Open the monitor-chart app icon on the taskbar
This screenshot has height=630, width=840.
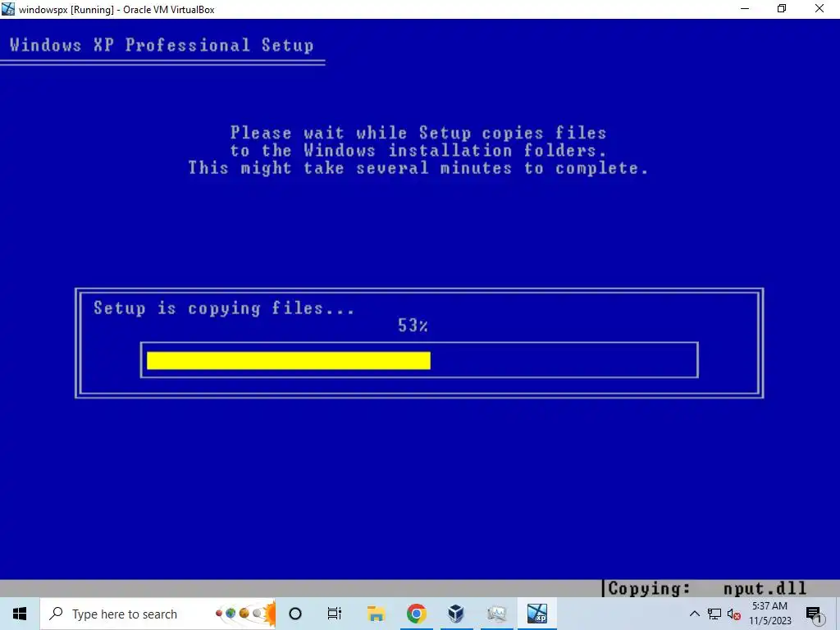point(496,614)
